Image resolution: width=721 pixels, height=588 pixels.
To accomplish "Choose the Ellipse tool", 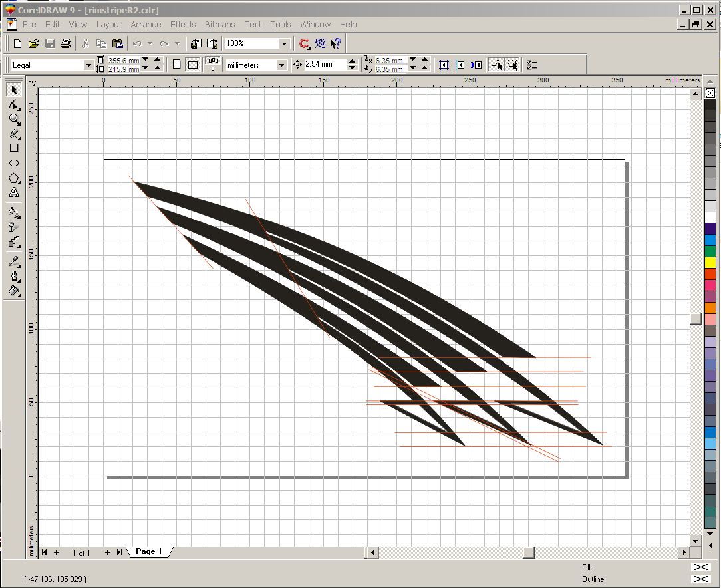I will coord(14,163).
